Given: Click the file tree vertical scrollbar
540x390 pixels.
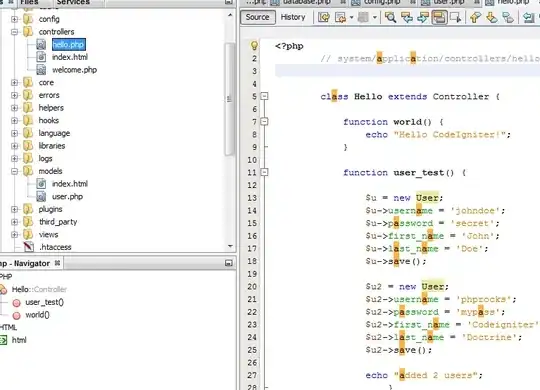Looking at the screenshot, I should point(230,99).
